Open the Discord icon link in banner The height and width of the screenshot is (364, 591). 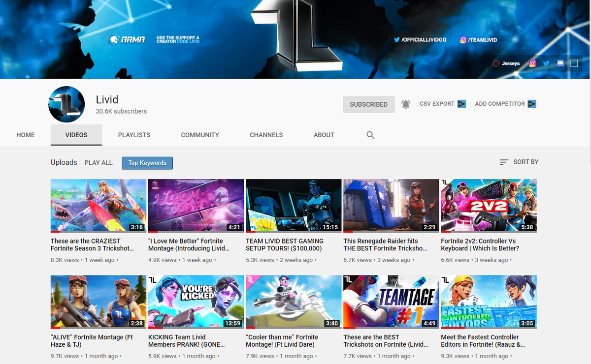tap(560, 63)
